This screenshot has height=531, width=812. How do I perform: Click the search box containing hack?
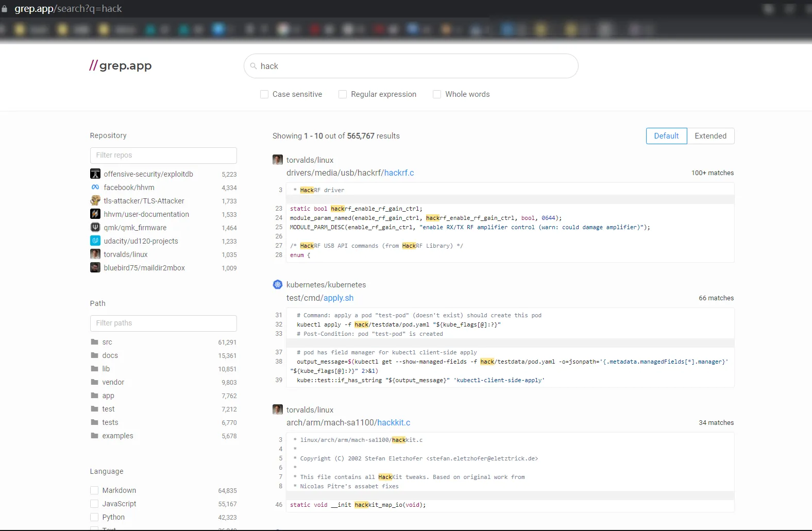coord(411,66)
